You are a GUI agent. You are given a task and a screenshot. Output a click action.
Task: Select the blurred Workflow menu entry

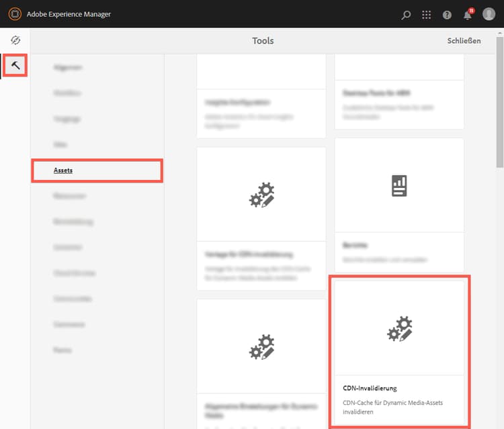pos(67,93)
